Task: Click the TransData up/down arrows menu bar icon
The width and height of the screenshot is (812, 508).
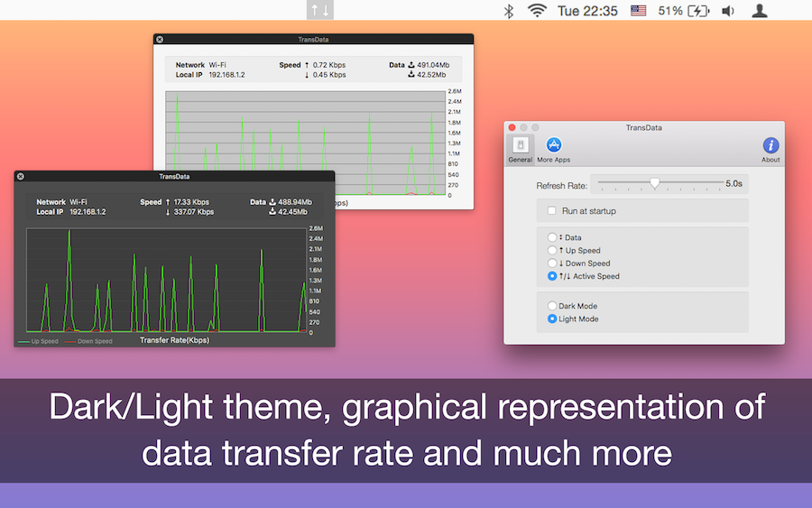Action: coord(320,10)
